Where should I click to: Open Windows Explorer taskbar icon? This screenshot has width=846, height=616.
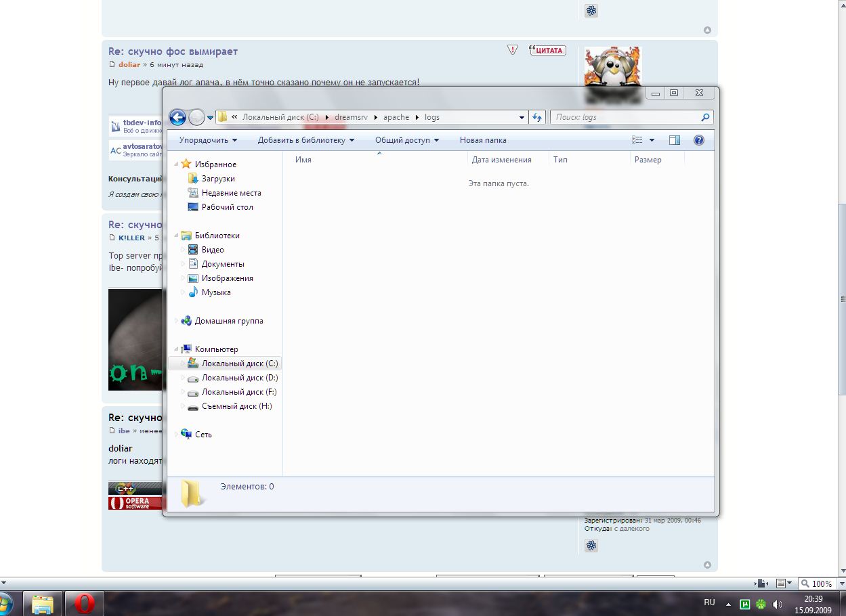43,602
